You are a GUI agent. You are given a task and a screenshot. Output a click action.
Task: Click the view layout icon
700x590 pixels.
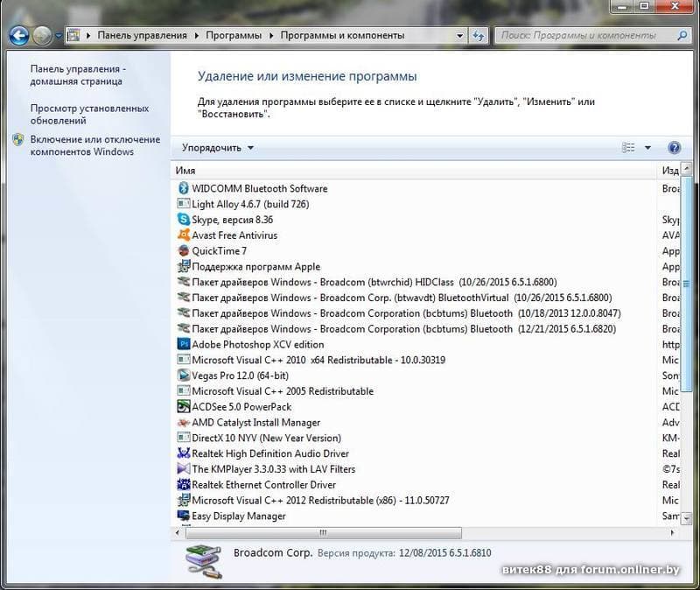coord(628,147)
